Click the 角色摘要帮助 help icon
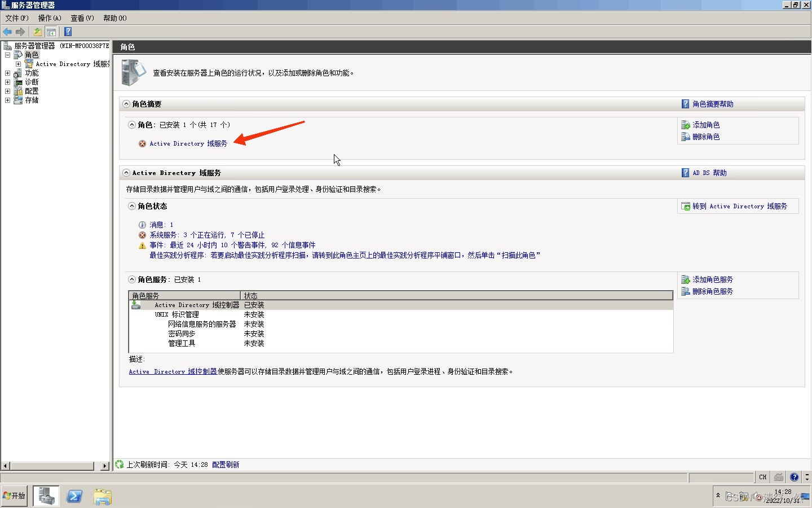The width and height of the screenshot is (812, 508). [685, 104]
